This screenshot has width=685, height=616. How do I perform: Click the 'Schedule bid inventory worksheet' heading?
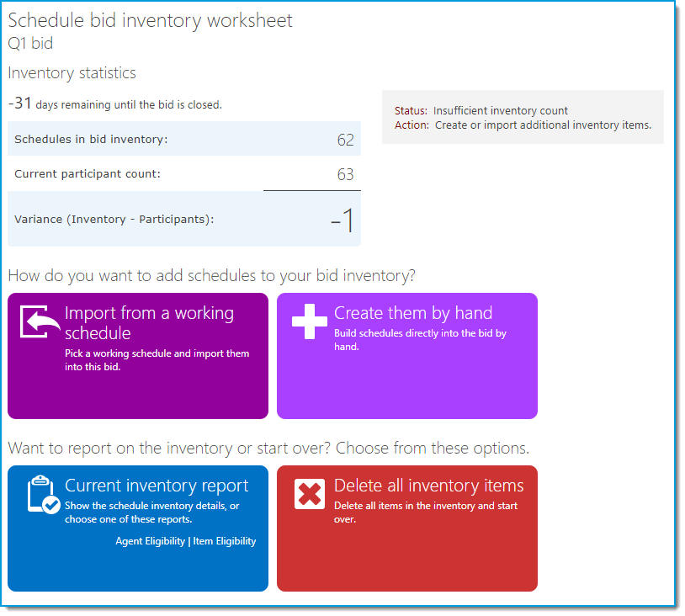point(151,21)
